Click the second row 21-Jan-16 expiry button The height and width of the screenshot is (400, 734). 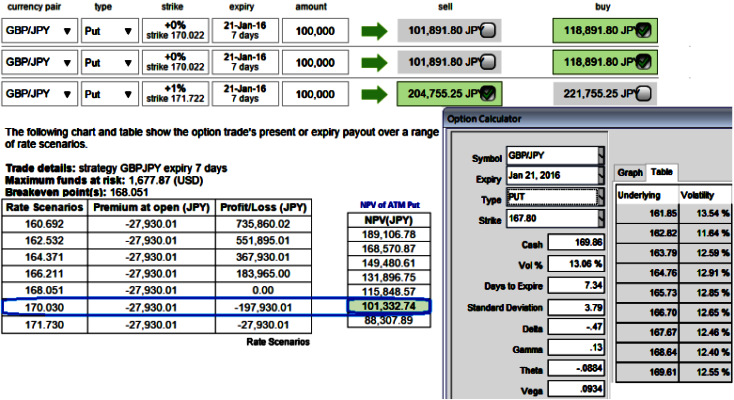tap(245, 62)
